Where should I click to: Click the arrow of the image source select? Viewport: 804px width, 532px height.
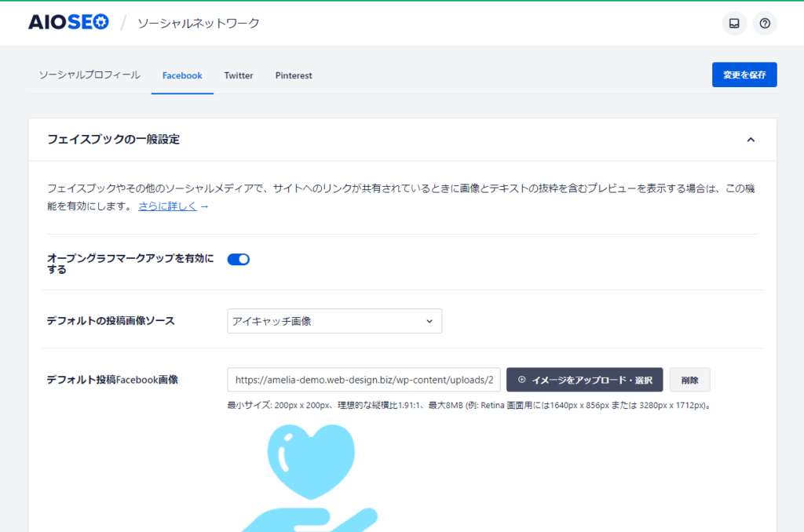(x=429, y=321)
